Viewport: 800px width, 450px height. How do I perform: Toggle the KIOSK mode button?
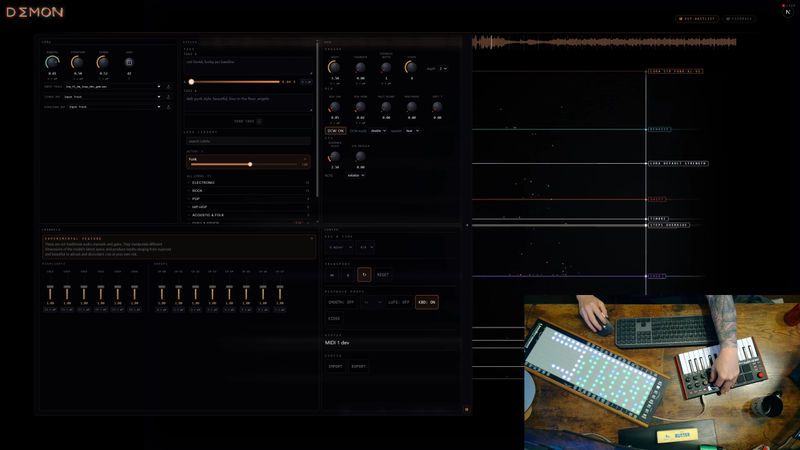334,318
